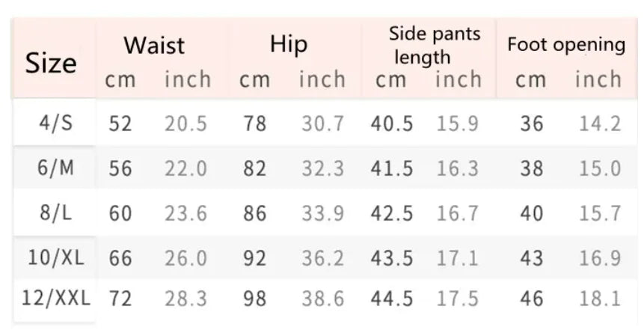Select the 16.9 inch foot opening value
The width and height of the screenshot is (644, 333).
pos(600,259)
